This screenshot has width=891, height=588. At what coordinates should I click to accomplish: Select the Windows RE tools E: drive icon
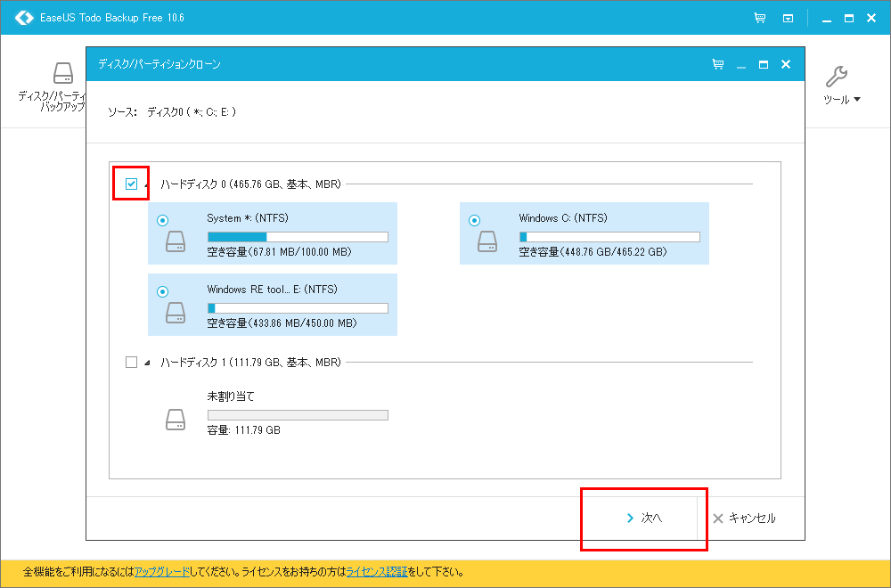pyautogui.click(x=176, y=313)
